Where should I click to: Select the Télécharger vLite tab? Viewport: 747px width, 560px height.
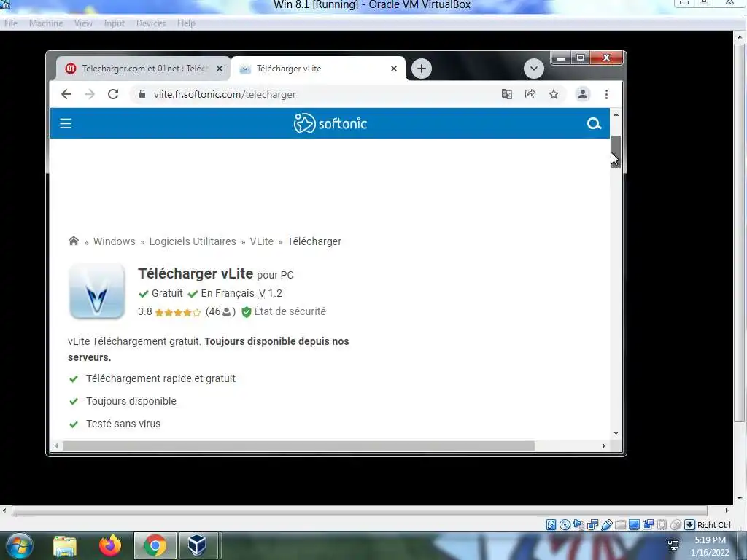pyautogui.click(x=318, y=69)
